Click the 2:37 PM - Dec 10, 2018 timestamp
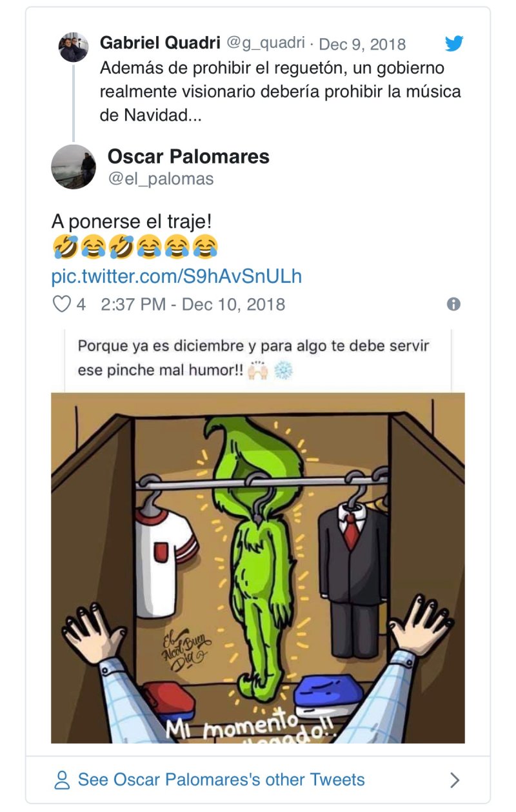The width and height of the screenshot is (516, 812). click(x=193, y=304)
